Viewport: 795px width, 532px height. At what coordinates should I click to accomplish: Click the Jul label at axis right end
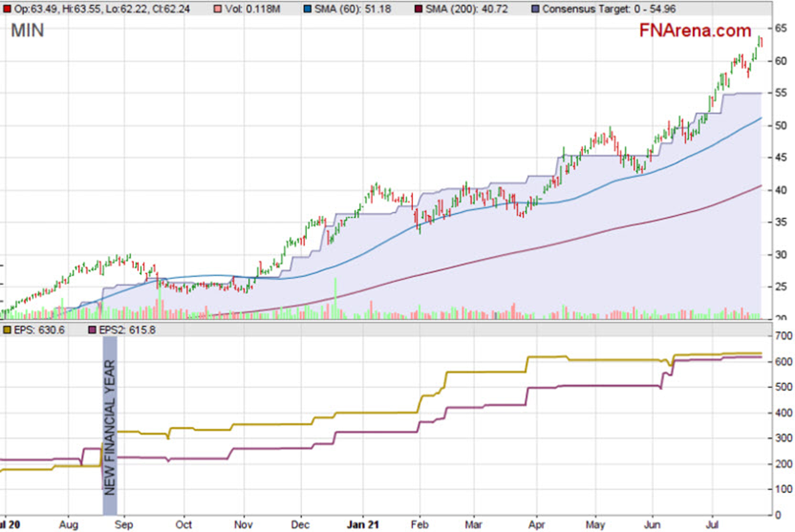pyautogui.click(x=712, y=525)
